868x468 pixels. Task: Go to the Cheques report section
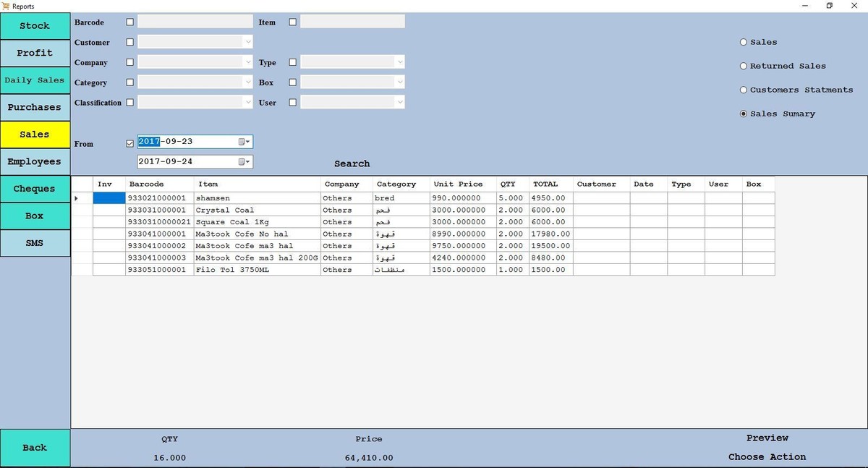[x=35, y=189]
